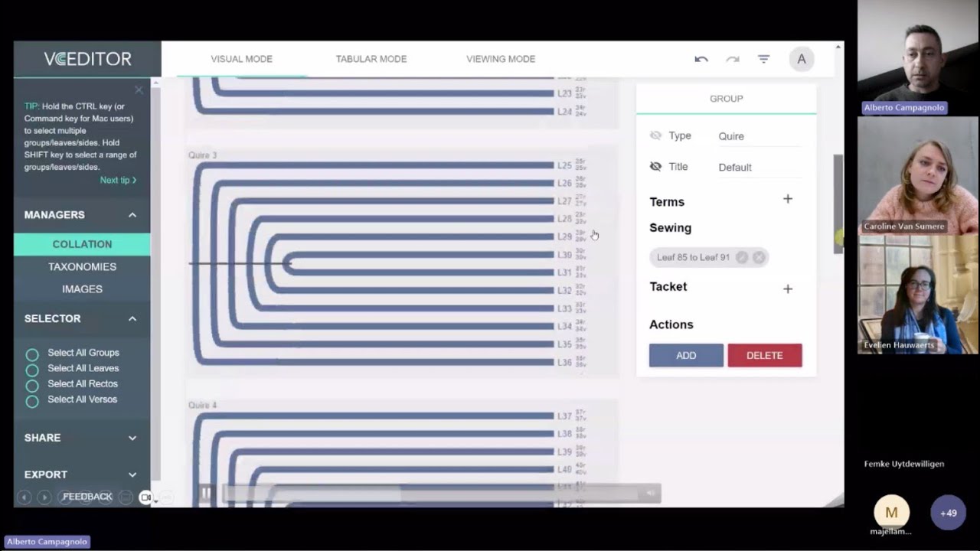Viewport: 980px width, 551px height.
Task: Toggle visibility of the Title attribute
Action: (x=655, y=166)
